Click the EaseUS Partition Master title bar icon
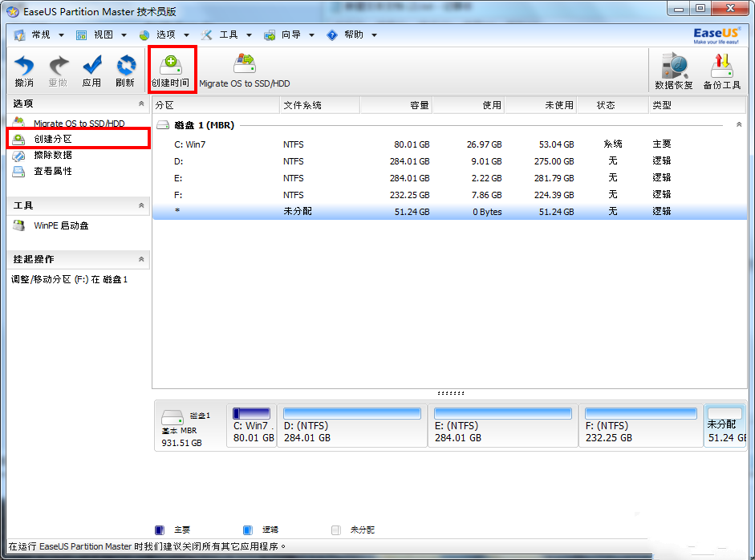Image resolution: width=755 pixels, height=560 pixels. pyautogui.click(x=13, y=11)
